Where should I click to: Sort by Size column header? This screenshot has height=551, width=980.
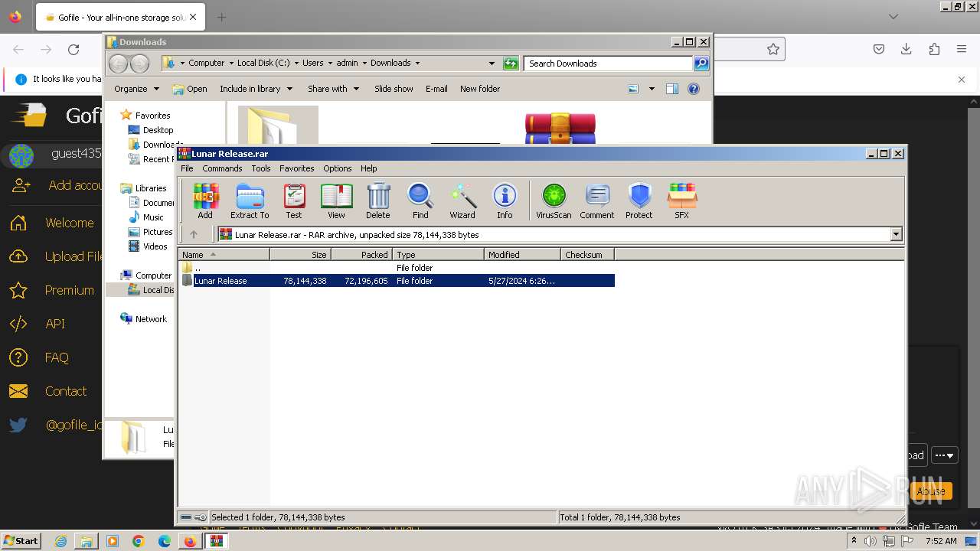pos(300,254)
